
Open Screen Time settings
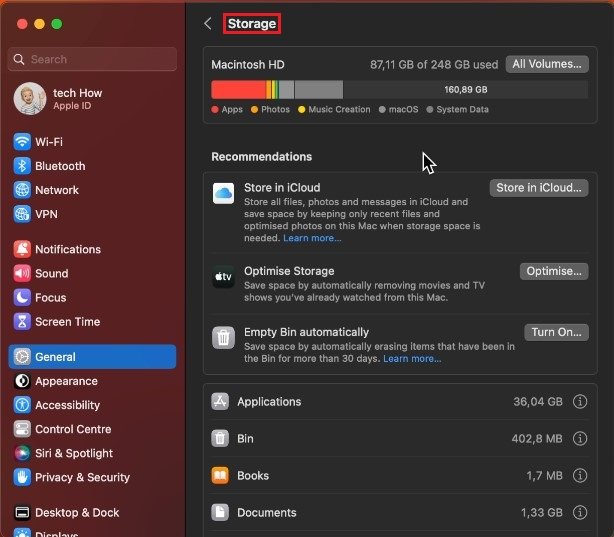coord(92,322)
